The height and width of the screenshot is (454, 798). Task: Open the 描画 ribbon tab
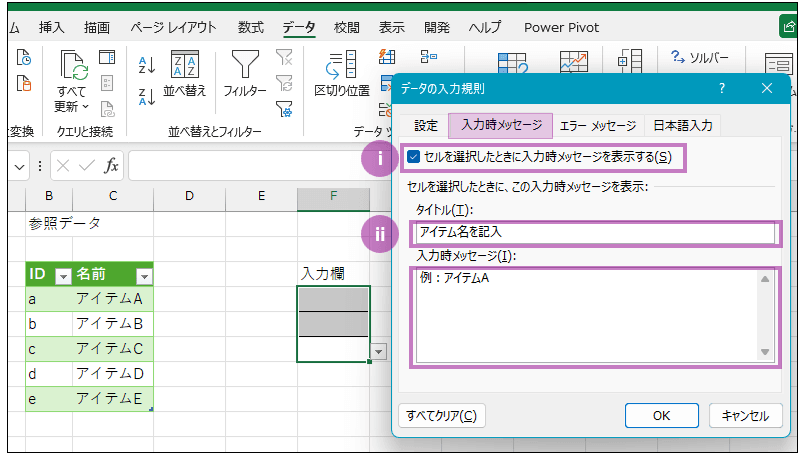(97, 27)
